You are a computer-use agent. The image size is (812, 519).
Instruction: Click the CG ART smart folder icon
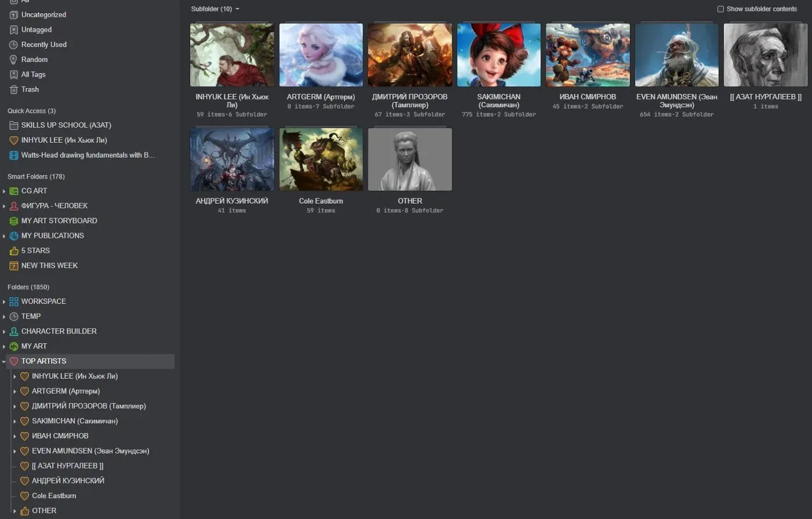(14, 191)
